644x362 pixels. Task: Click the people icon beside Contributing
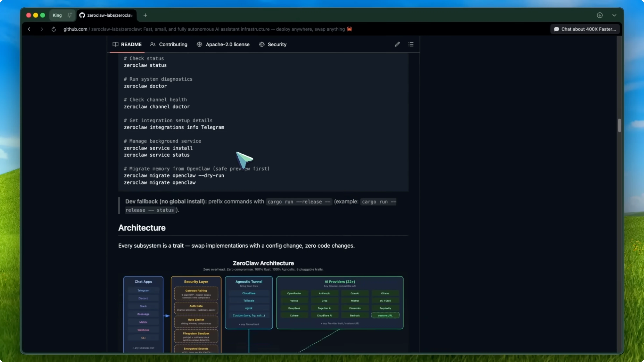tap(153, 44)
